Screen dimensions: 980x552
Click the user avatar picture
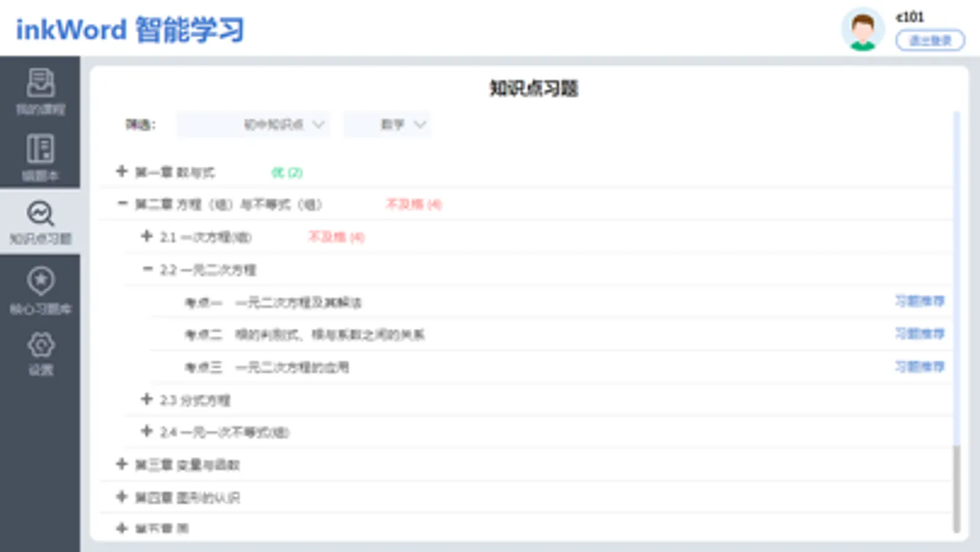coord(862,29)
